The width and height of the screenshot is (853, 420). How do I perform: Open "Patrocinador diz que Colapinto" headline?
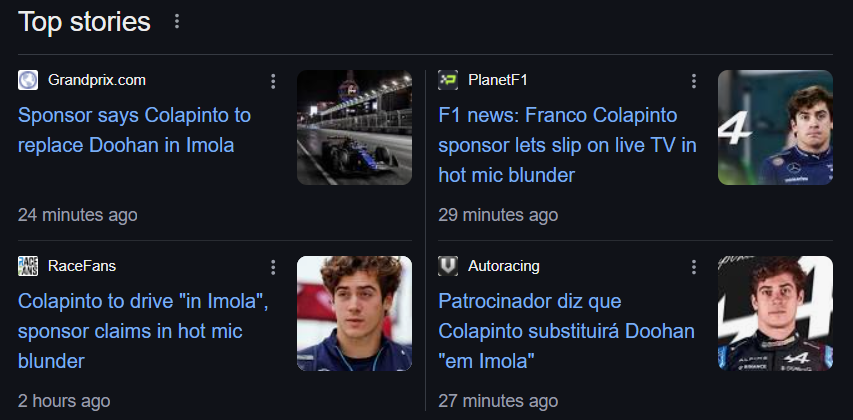pos(566,330)
